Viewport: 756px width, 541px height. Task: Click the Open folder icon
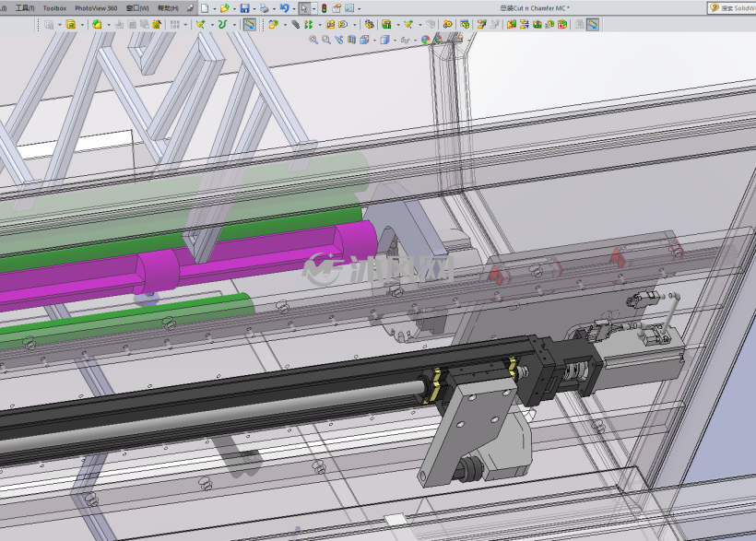[225, 8]
